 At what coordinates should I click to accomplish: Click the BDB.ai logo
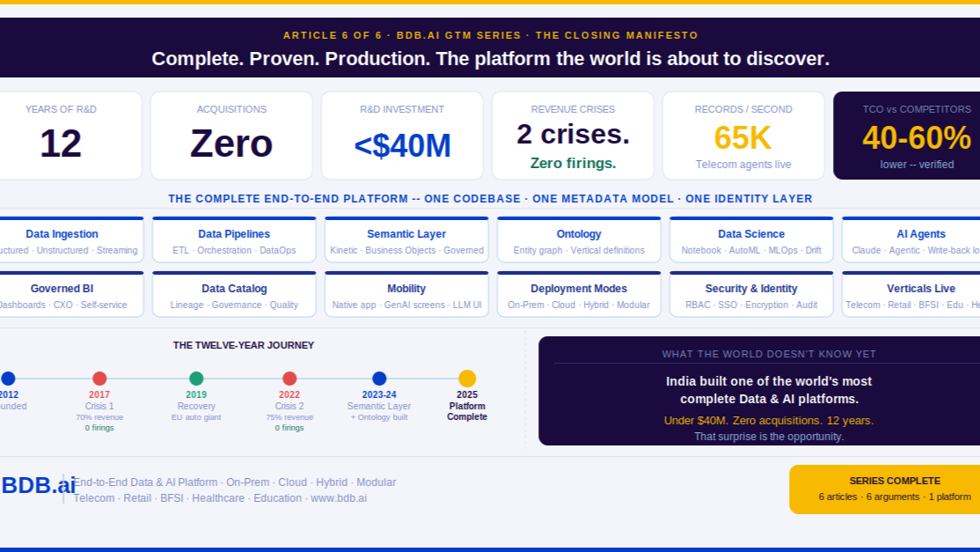pyautogui.click(x=38, y=485)
